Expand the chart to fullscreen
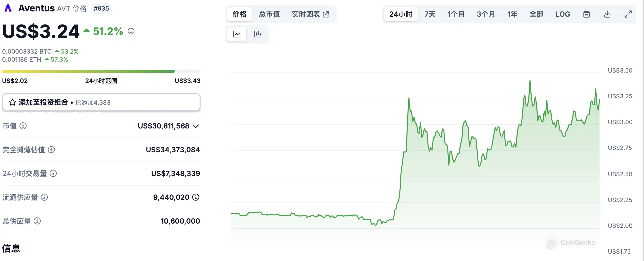 (x=628, y=14)
